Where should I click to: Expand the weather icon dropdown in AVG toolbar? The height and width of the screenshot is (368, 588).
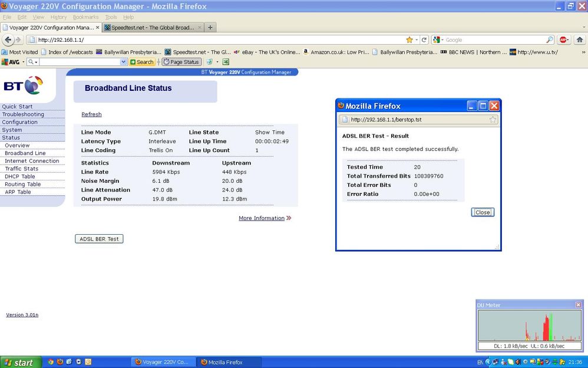pyautogui.click(x=217, y=62)
